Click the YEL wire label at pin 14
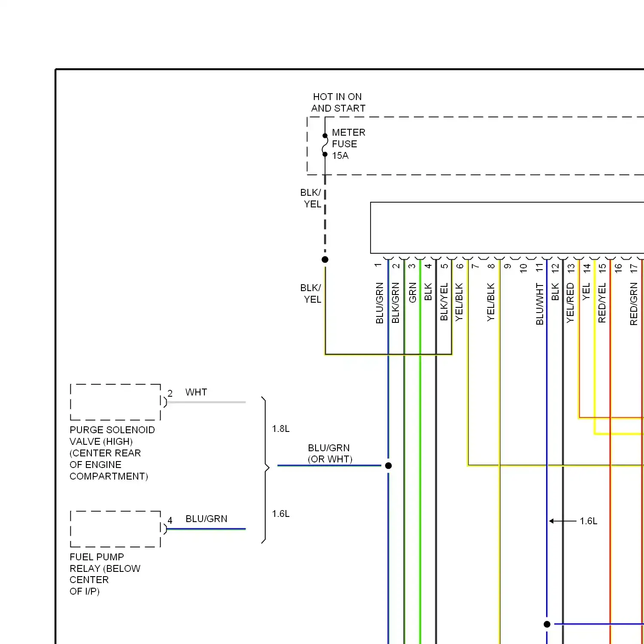 [x=586, y=292]
